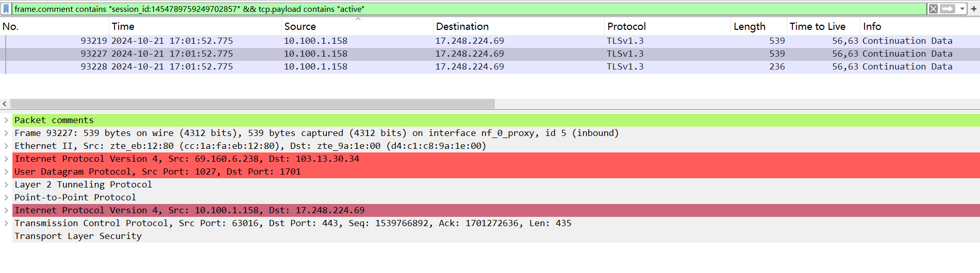Expand the Layer 2 Tunneling Protocol node
This screenshot has height=273, width=980.
(6, 184)
